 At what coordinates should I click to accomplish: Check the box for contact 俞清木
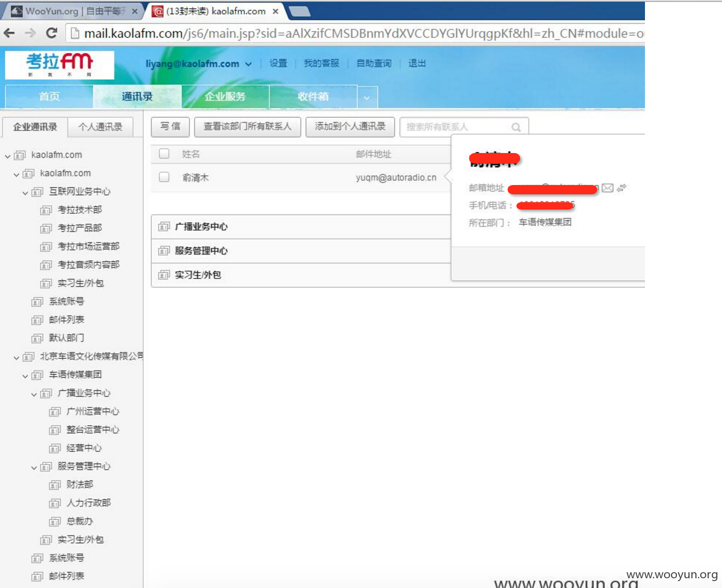(x=164, y=177)
